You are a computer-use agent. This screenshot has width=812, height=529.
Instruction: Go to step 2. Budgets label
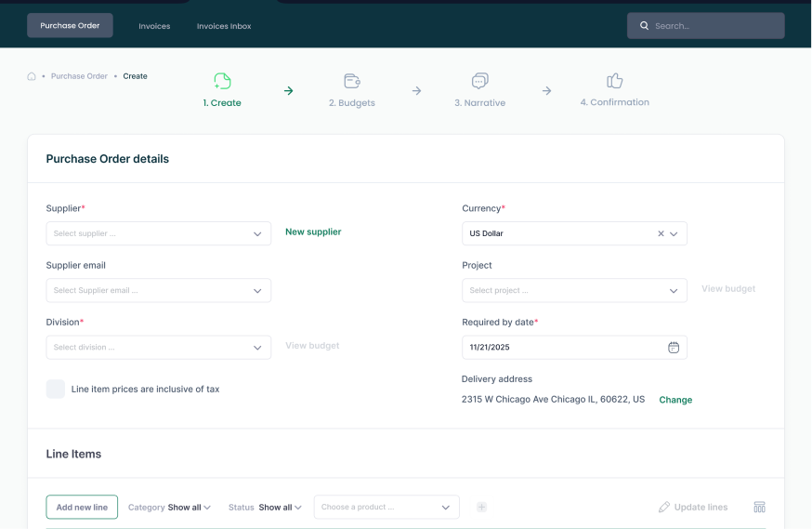[351, 102]
